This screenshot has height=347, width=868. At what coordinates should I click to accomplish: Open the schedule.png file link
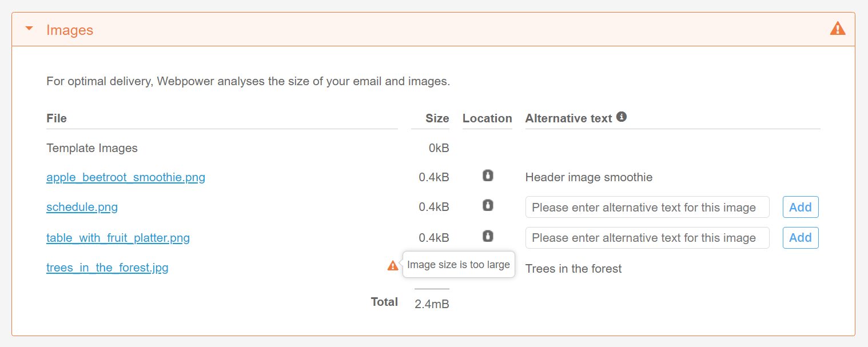(82, 207)
